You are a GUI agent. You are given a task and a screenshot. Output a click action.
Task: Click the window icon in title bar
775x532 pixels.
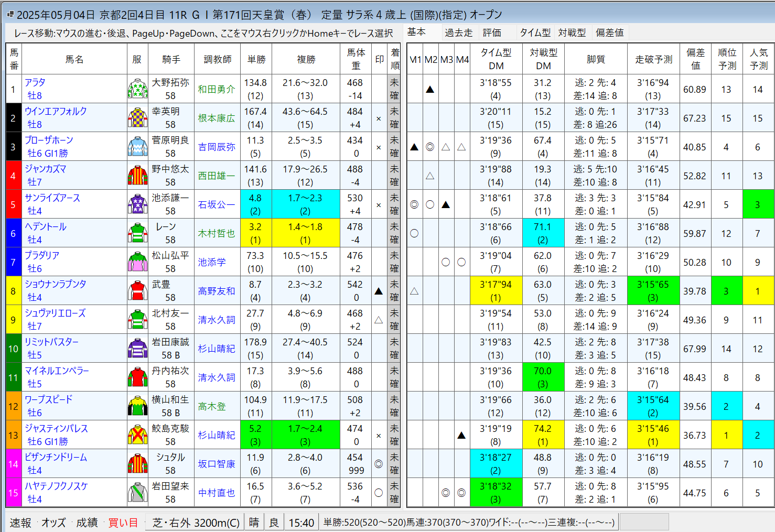click(10, 15)
